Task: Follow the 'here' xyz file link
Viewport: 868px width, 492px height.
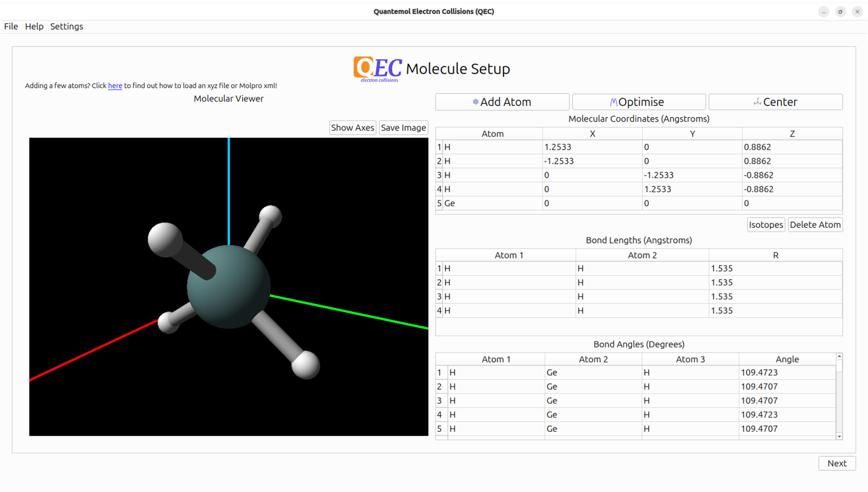Action: point(115,86)
